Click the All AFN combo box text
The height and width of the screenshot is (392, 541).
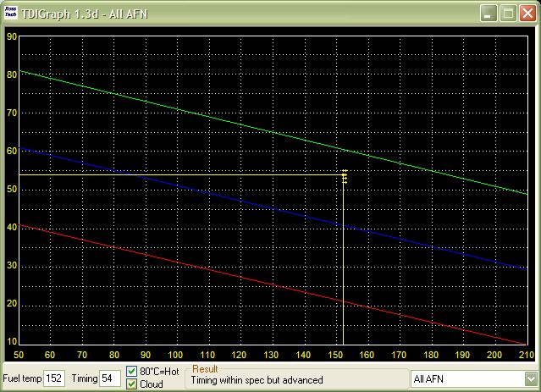466,378
